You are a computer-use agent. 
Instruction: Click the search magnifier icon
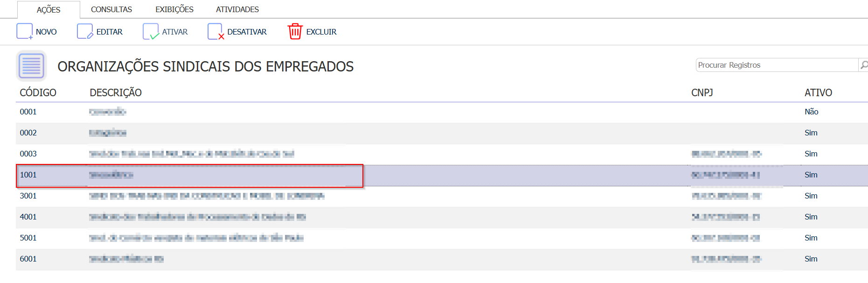[x=863, y=65]
